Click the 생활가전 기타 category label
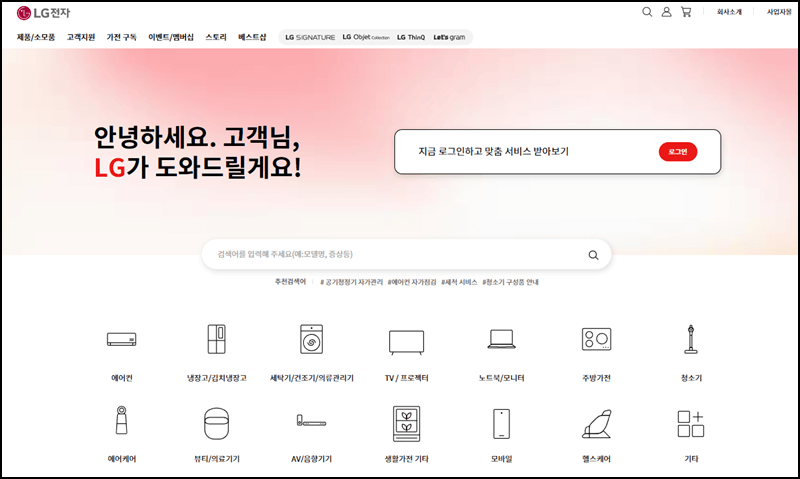 [407, 459]
